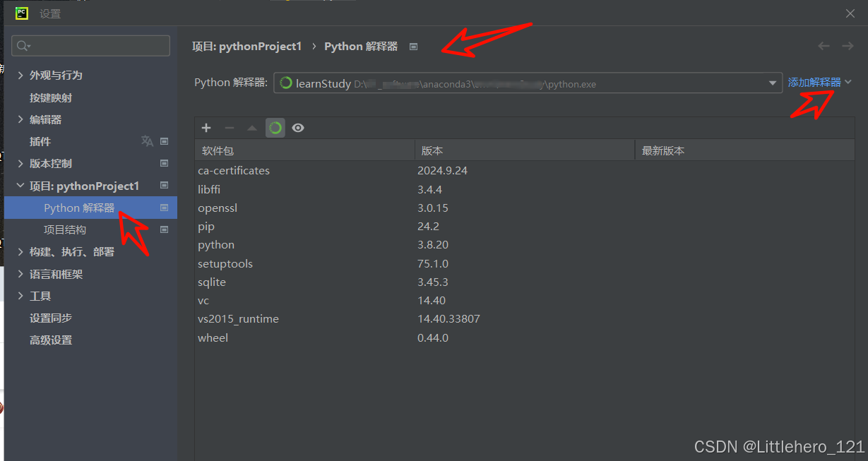Click project-level icon beside 插件

[x=165, y=141]
